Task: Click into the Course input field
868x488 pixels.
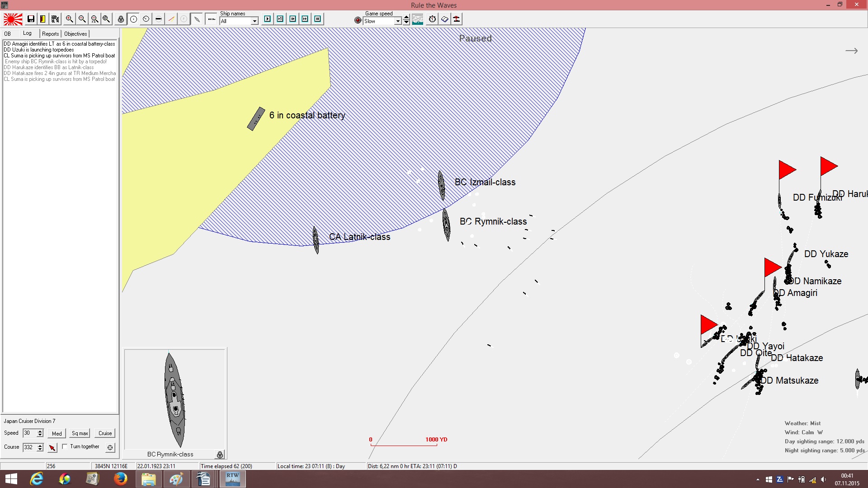Action: point(30,447)
